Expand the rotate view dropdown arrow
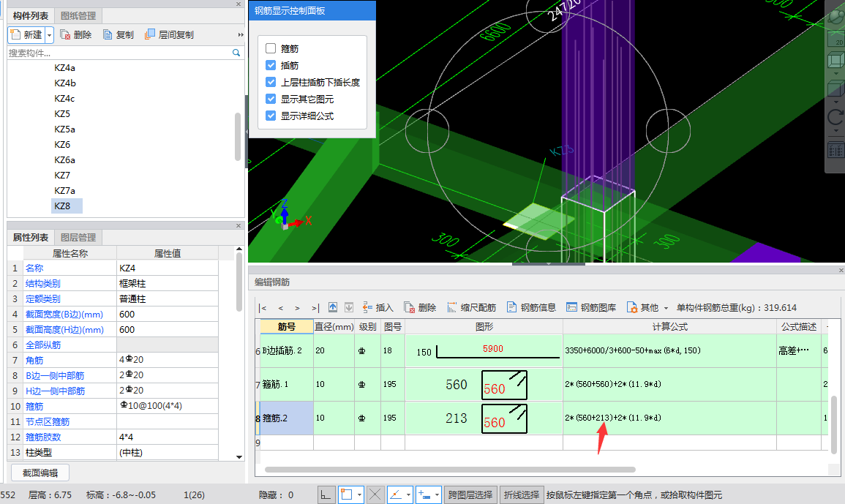The width and height of the screenshot is (845, 504). [835, 130]
